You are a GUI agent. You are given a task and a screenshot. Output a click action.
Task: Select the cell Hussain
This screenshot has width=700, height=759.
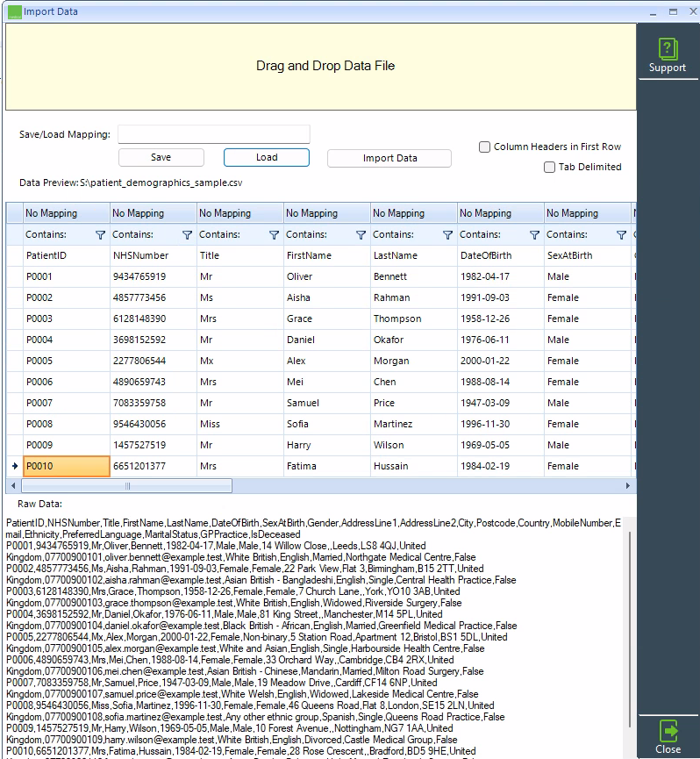click(414, 466)
